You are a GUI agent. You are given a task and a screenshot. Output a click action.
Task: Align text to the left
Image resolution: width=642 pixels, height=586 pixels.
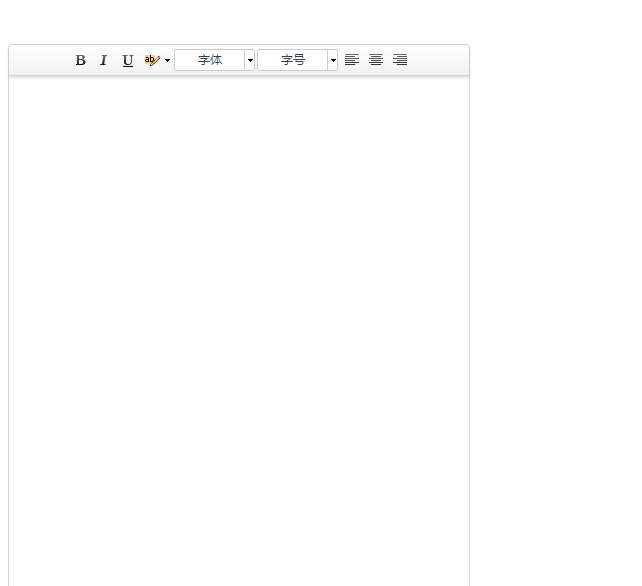(x=352, y=60)
